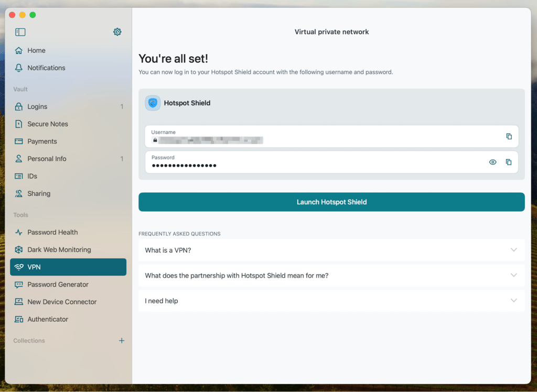
Task: Click the Password Health pulse icon
Action: (x=18, y=232)
